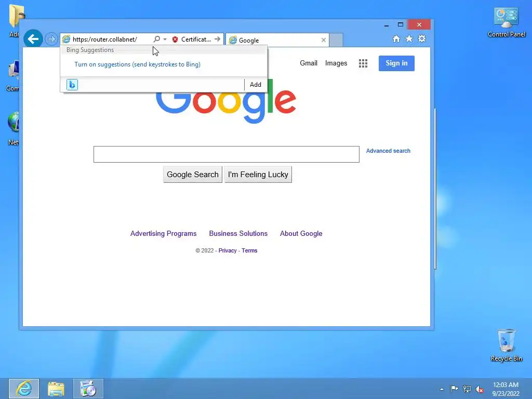The image size is (532, 399).
Task: Open a new blank tab
Action: click(336, 40)
